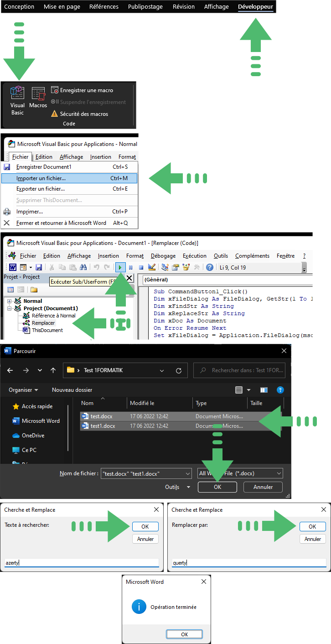The height and width of the screenshot is (644, 331).
Task: Click Nouveau dossier in Parcourir
Action: click(72, 390)
